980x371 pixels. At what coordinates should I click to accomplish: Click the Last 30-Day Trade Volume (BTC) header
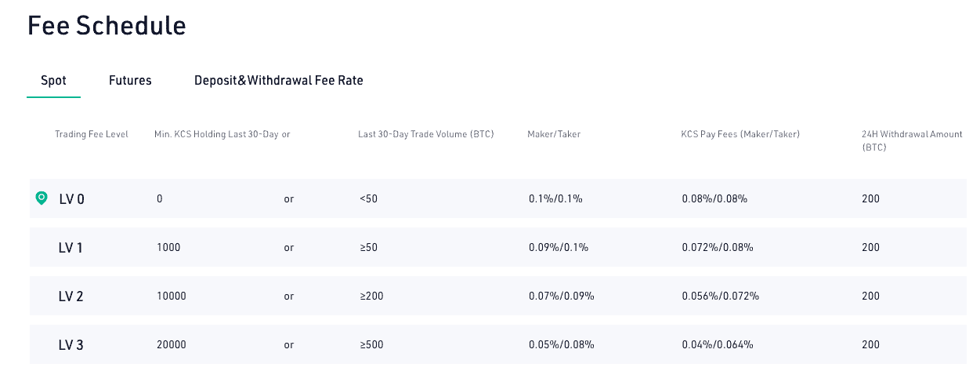pyautogui.click(x=426, y=134)
